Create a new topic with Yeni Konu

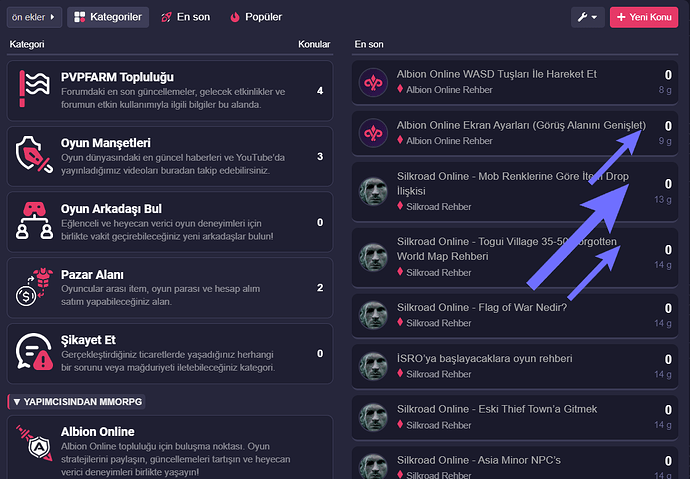pyautogui.click(x=644, y=17)
